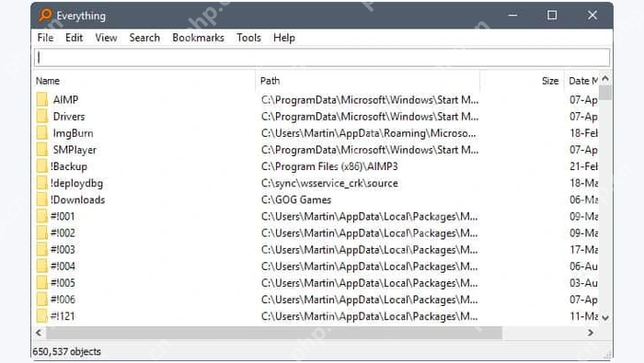Minimize the Everything window

[x=512, y=16]
